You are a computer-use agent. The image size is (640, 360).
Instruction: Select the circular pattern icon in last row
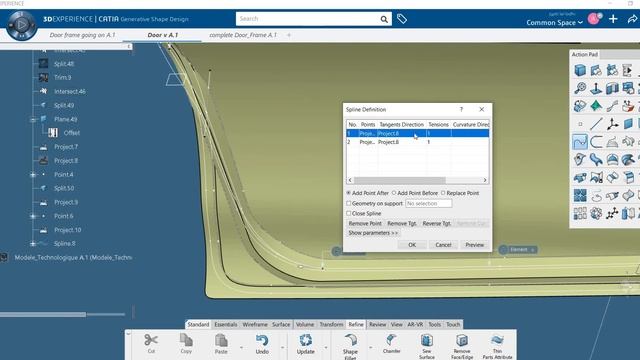pyautogui.click(x=596, y=213)
